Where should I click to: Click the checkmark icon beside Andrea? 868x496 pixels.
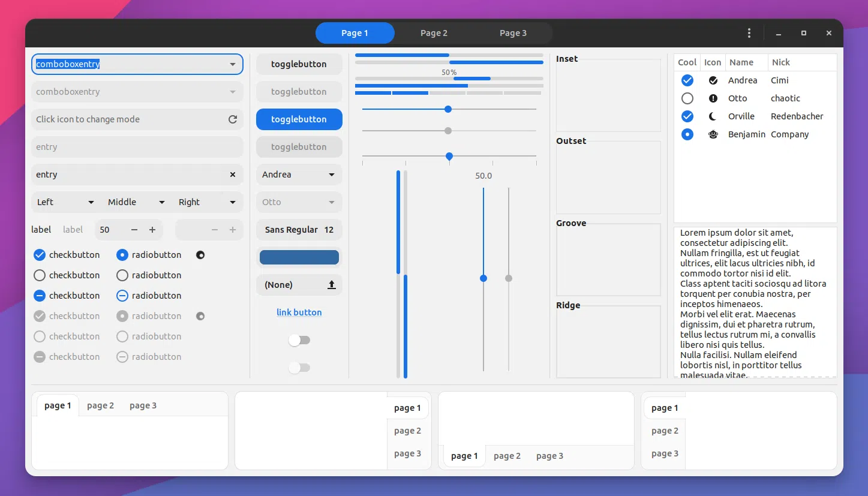coord(713,80)
